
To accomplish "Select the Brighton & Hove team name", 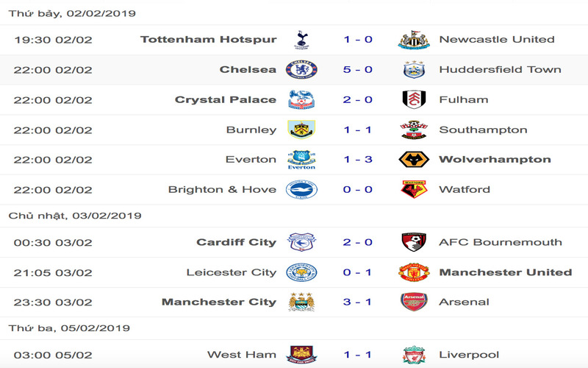I will coord(222,190).
